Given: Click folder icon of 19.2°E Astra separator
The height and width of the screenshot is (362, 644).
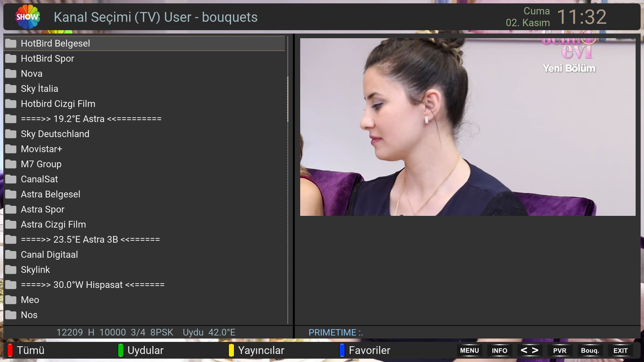Looking at the screenshot, I should [11, 119].
